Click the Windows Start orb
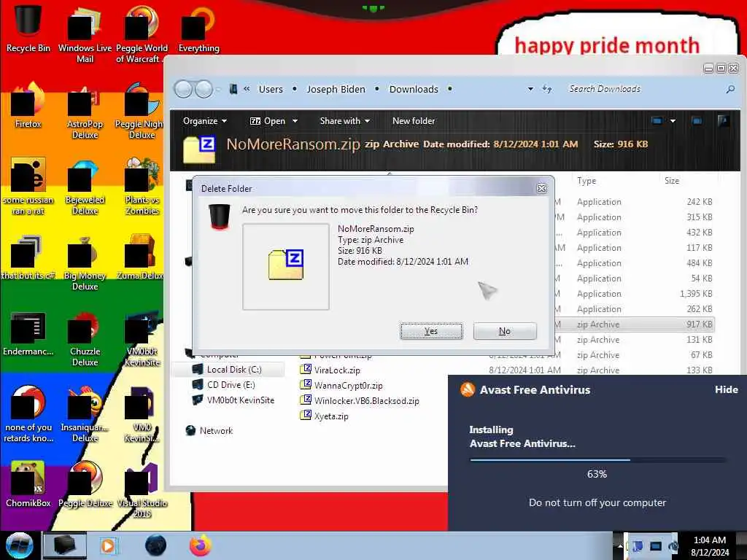 19,545
